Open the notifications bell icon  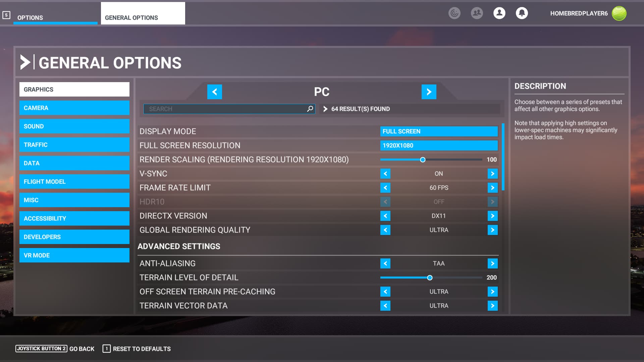(522, 13)
